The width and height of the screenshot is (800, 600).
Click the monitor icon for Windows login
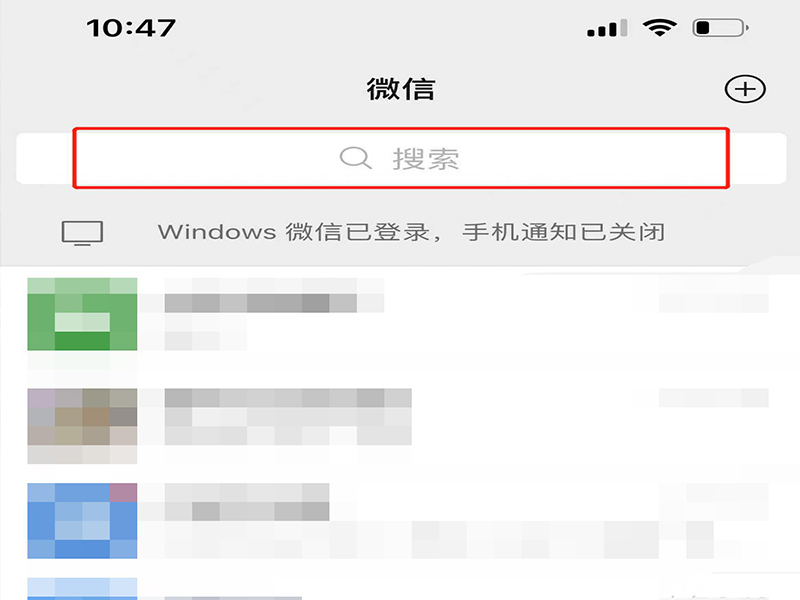pyautogui.click(x=82, y=233)
